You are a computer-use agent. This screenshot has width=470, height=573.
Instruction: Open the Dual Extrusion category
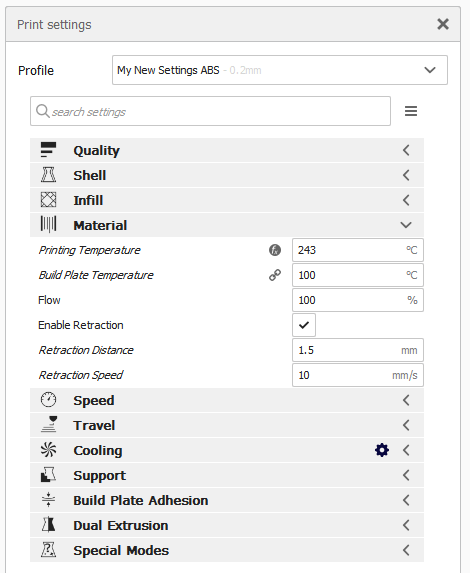pyautogui.click(x=227, y=525)
